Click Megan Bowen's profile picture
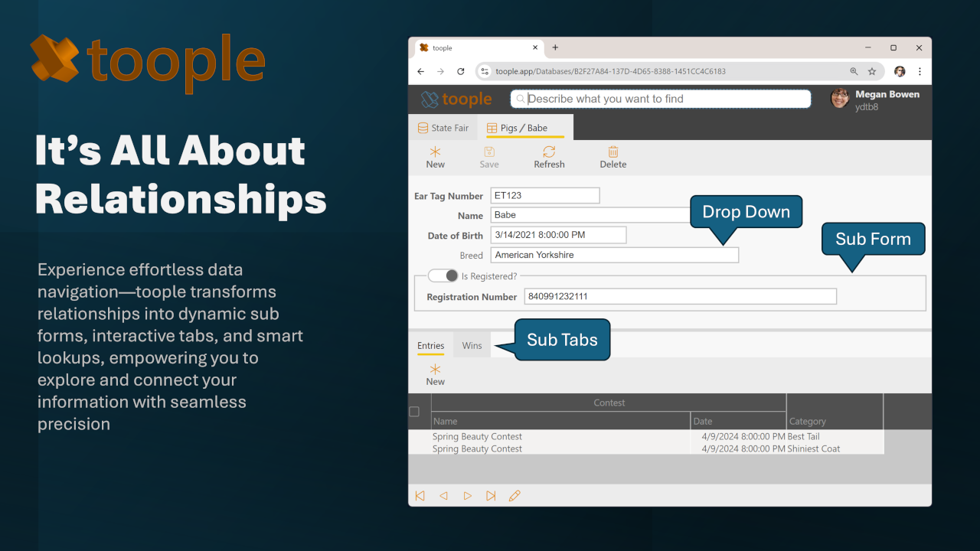 coord(840,99)
